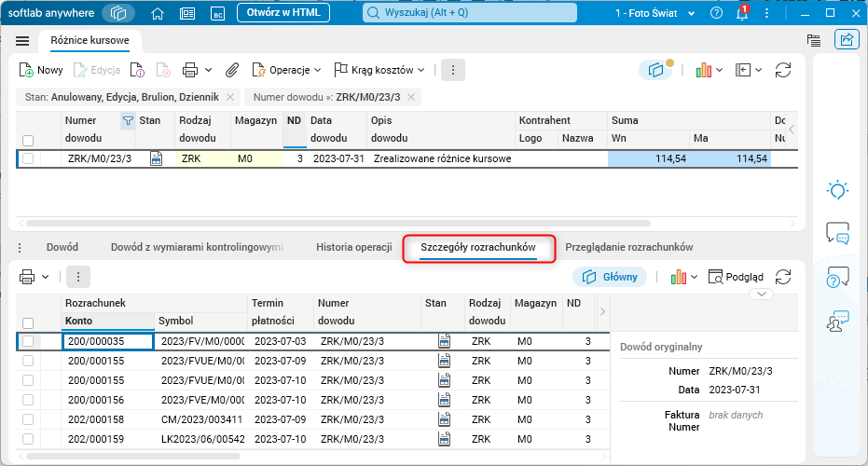This screenshot has width=868, height=466.
Task: Expand upper chart dropdown arrow
Action: tap(719, 70)
